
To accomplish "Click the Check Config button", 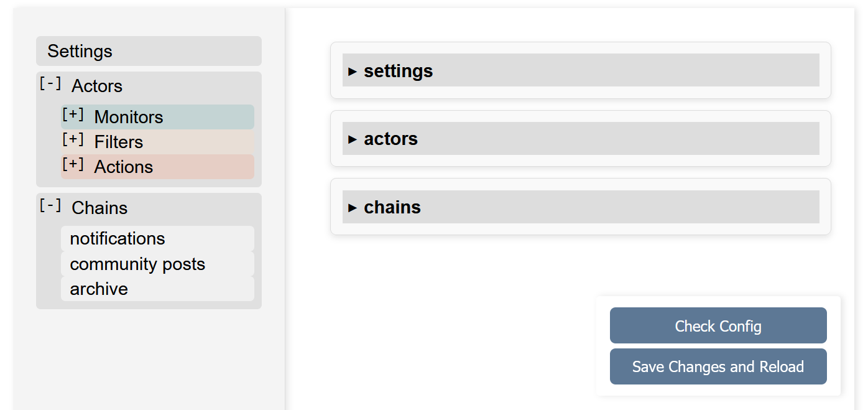I will [x=718, y=325].
